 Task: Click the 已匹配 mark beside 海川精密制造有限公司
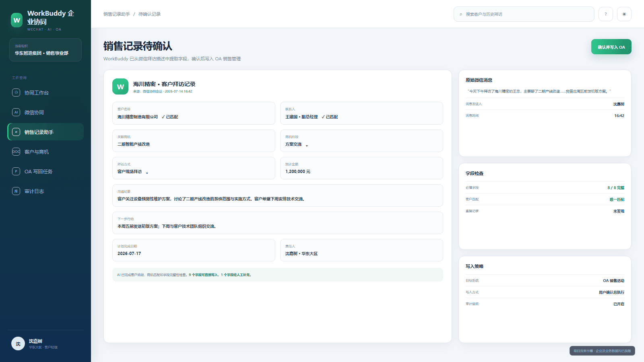click(x=170, y=117)
